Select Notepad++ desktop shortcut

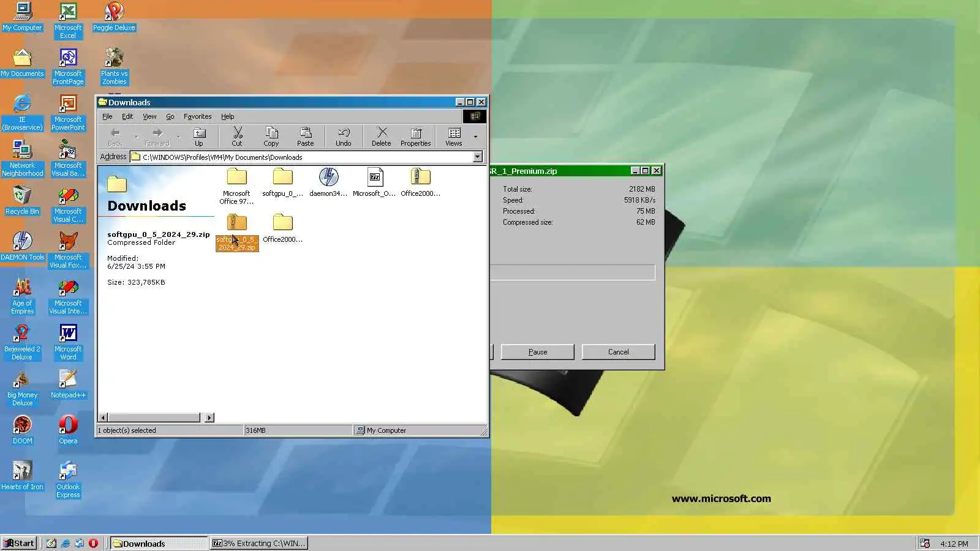(x=68, y=384)
